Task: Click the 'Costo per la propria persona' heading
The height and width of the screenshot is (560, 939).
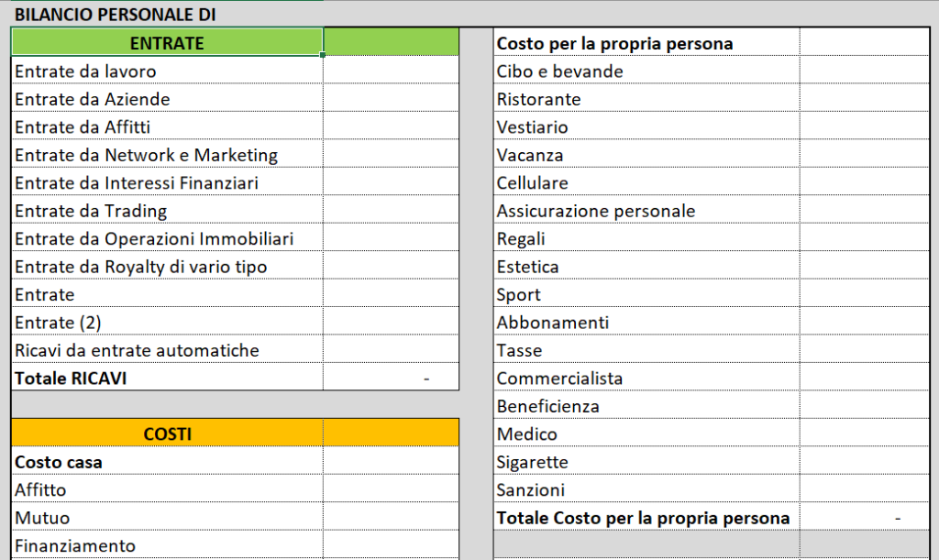Action: click(x=646, y=43)
